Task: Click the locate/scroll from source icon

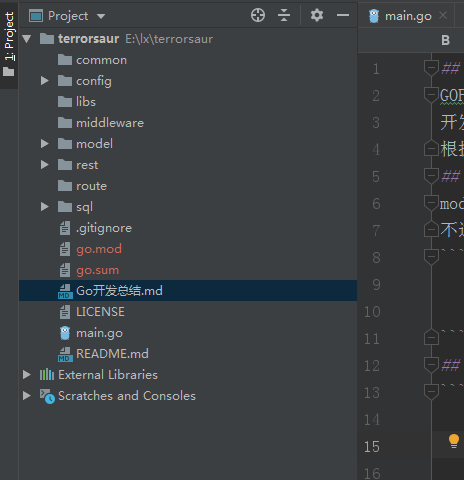Action: (258, 15)
